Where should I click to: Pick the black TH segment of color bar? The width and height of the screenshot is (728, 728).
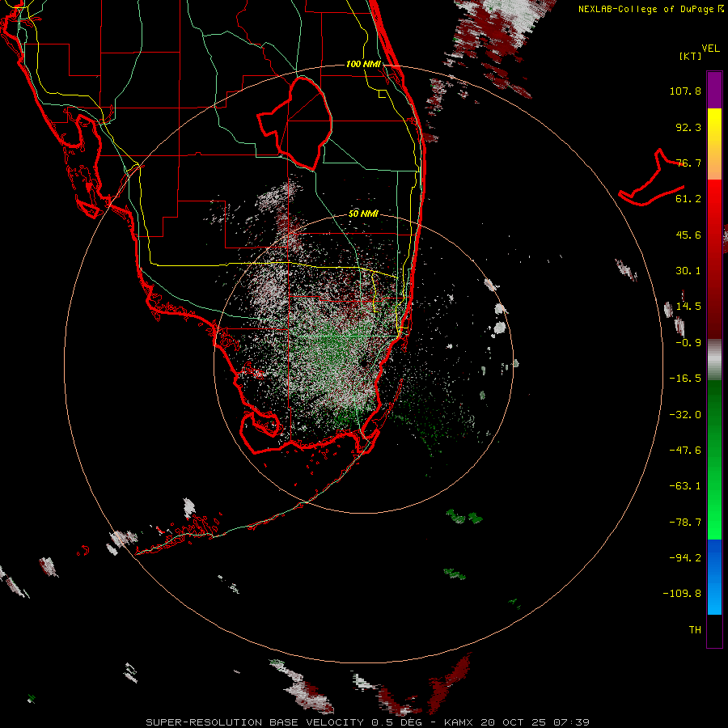click(714, 630)
